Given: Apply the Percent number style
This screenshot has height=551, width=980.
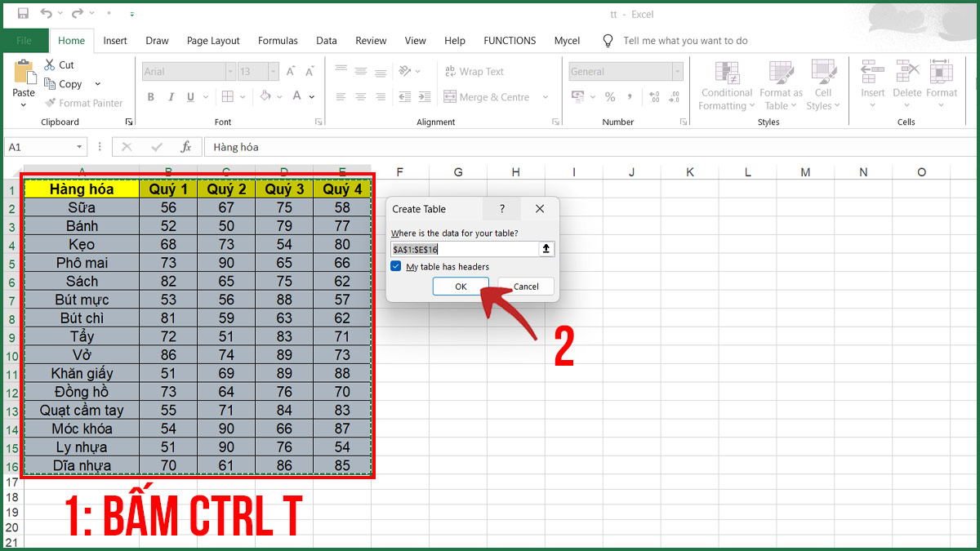Looking at the screenshot, I should (x=609, y=96).
